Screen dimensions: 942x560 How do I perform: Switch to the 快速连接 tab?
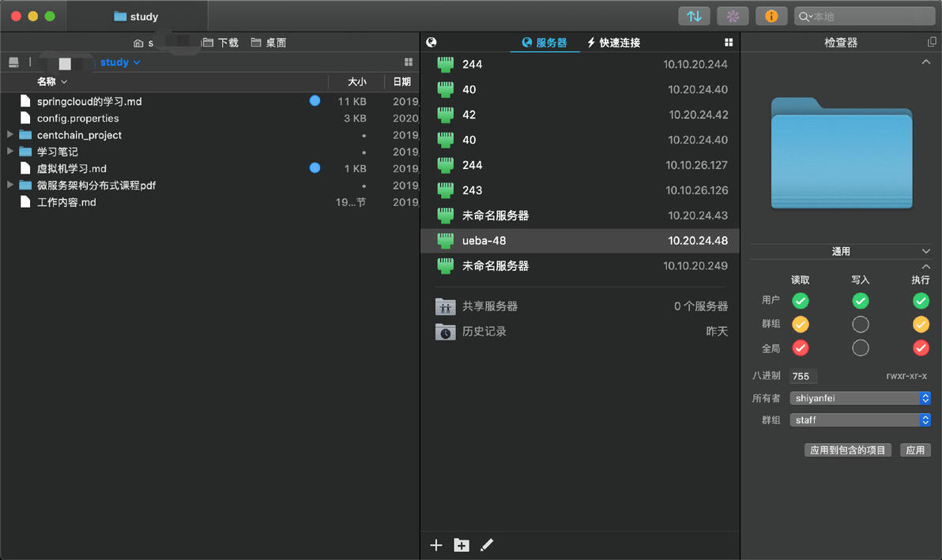coord(613,43)
